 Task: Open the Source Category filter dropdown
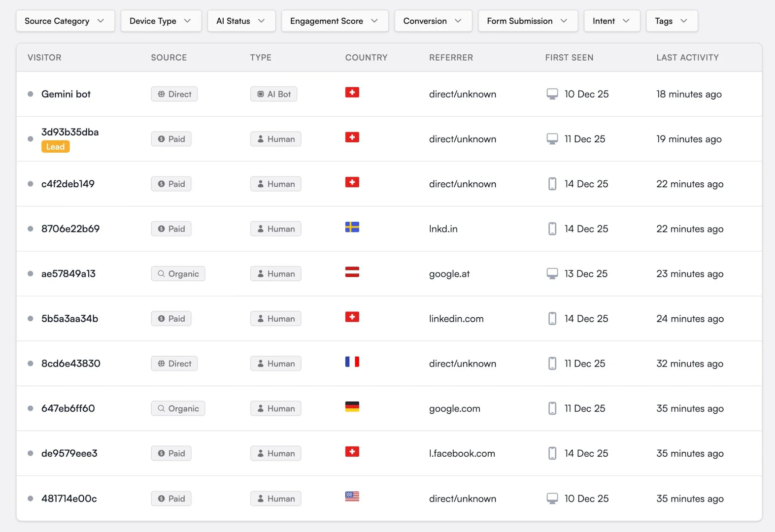[65, 21]
